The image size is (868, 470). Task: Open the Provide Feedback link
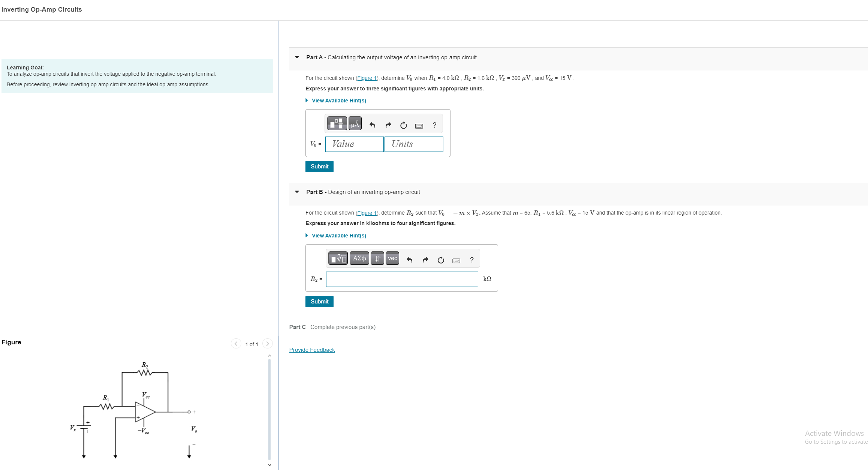312,350
